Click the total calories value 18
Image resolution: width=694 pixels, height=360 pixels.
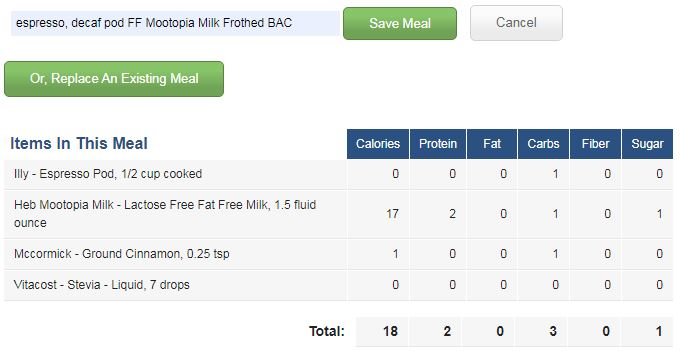[390, 331]
